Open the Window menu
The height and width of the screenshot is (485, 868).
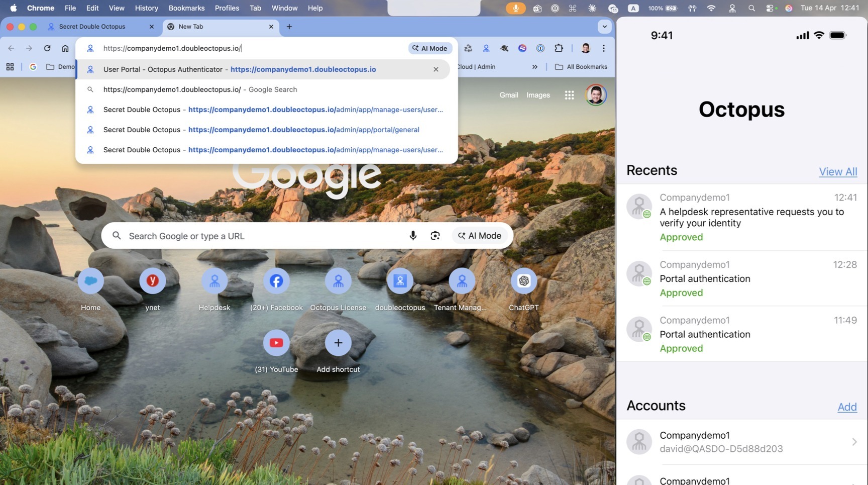coord(284,8)
